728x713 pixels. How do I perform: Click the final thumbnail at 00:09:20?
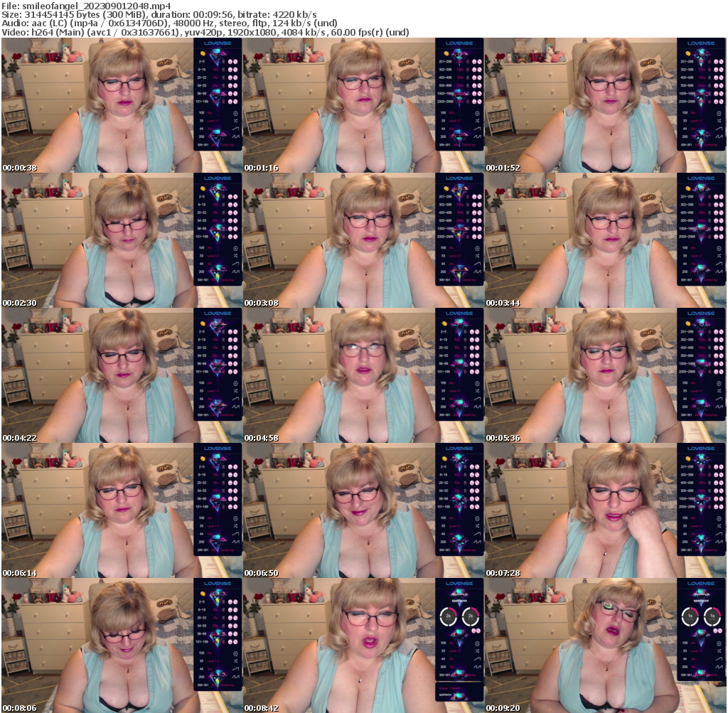click(606, 645)
